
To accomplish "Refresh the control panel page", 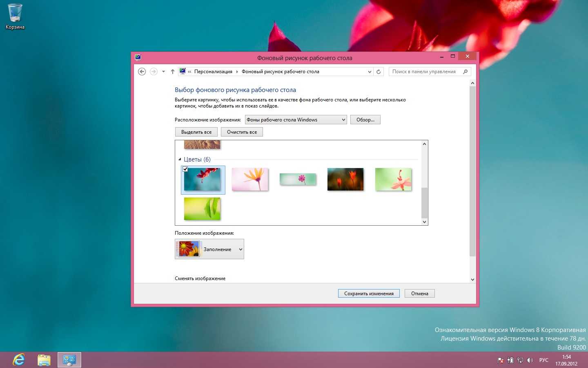I will (379, 72).
